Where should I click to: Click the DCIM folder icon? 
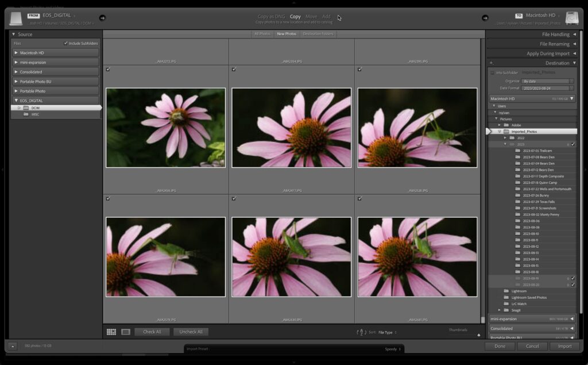[26, 107]
